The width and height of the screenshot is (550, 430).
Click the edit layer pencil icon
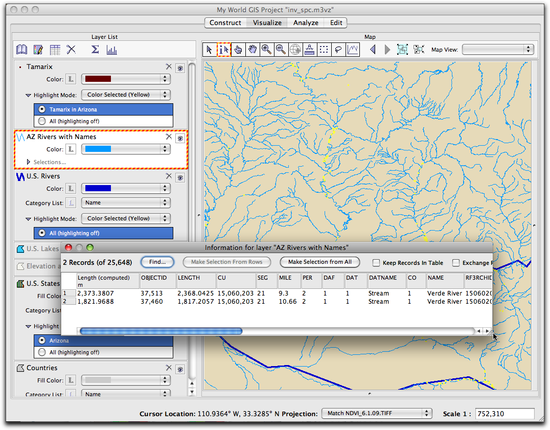(38, 49)
